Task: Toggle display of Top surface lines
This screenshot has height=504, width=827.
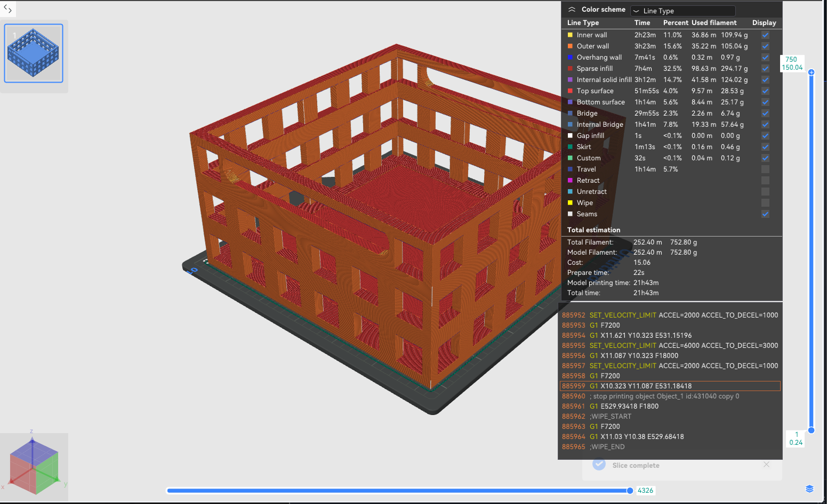Action: (765, 91)
